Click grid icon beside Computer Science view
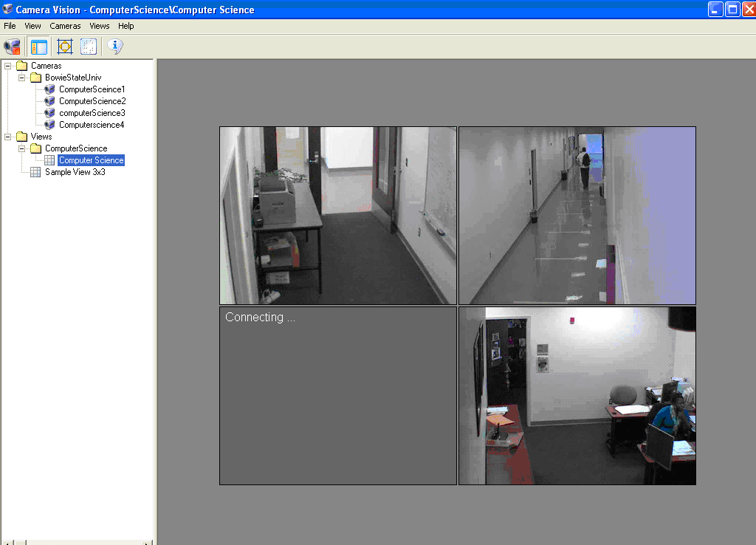756x545 pixels. pos(49,160)
